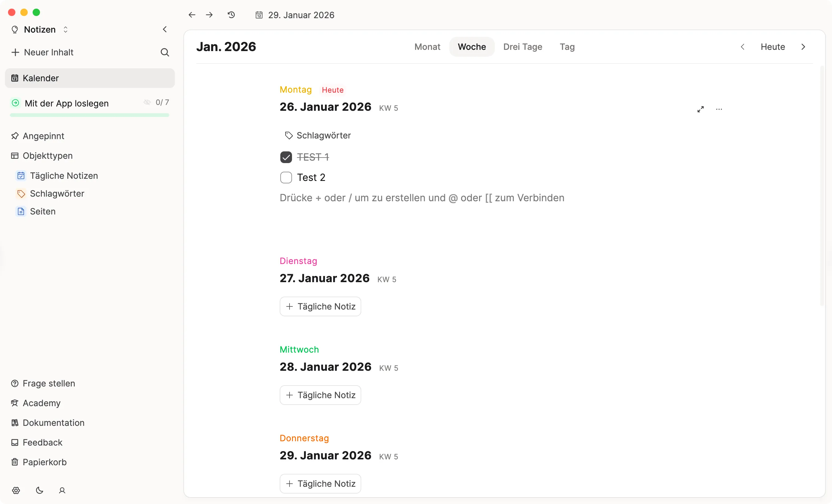
Task: Expand the Notizen space switcher
Action: (66, 29)
